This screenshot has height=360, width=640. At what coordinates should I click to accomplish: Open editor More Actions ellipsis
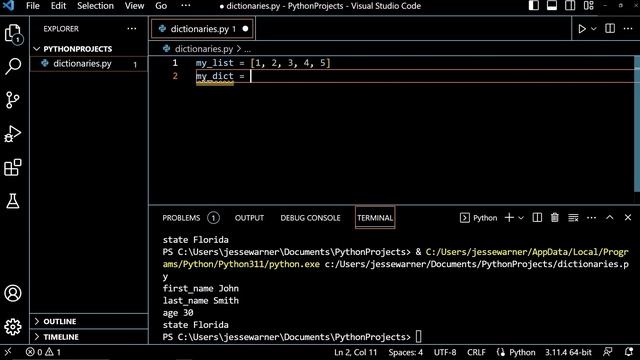pyautogui.click(x=628, y=29)
